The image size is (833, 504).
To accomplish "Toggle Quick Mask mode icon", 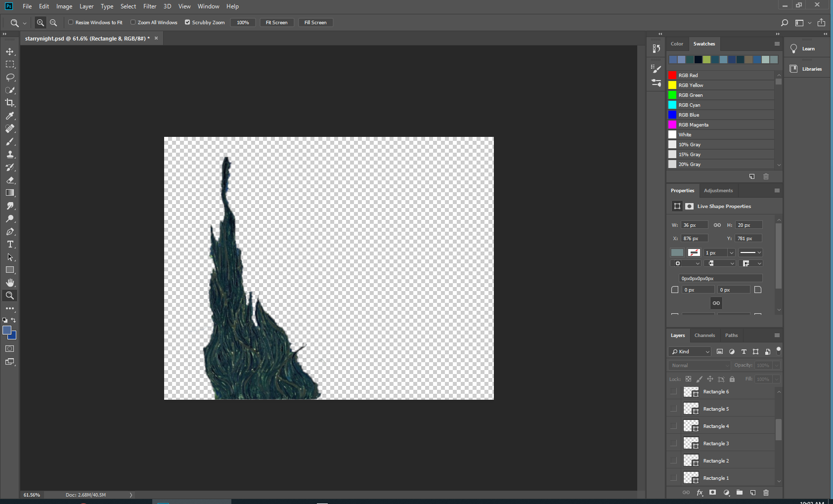I will tap(10, 349).
